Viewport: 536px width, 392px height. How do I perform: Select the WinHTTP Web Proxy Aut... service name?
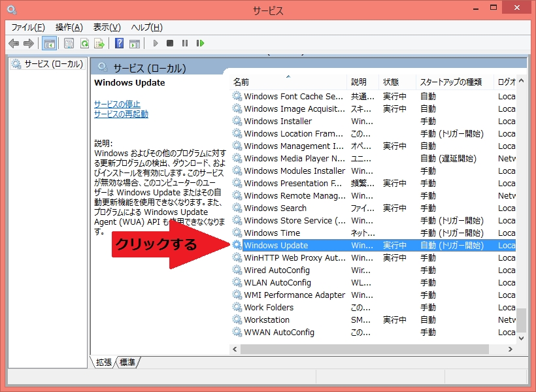coord(295,257)
